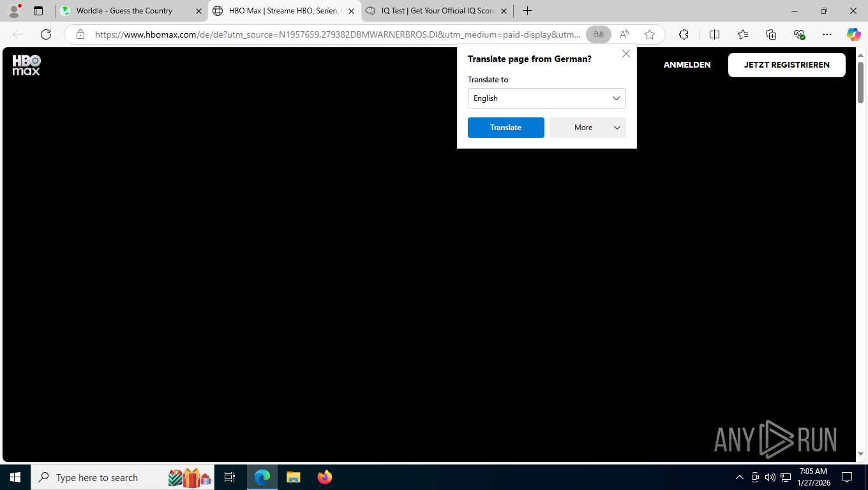The width and height of the screenshot is (868, 490).
Task: Open Browser essentials heart icon
Action: point(799,34)
